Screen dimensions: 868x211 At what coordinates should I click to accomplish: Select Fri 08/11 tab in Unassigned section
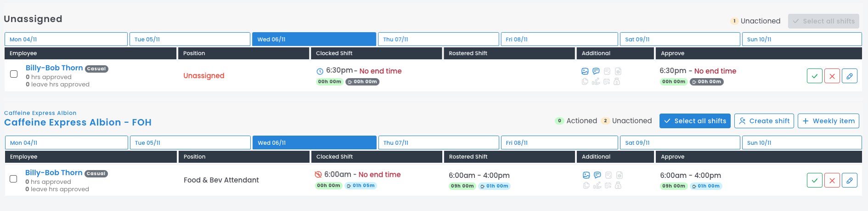pos(559,39)
